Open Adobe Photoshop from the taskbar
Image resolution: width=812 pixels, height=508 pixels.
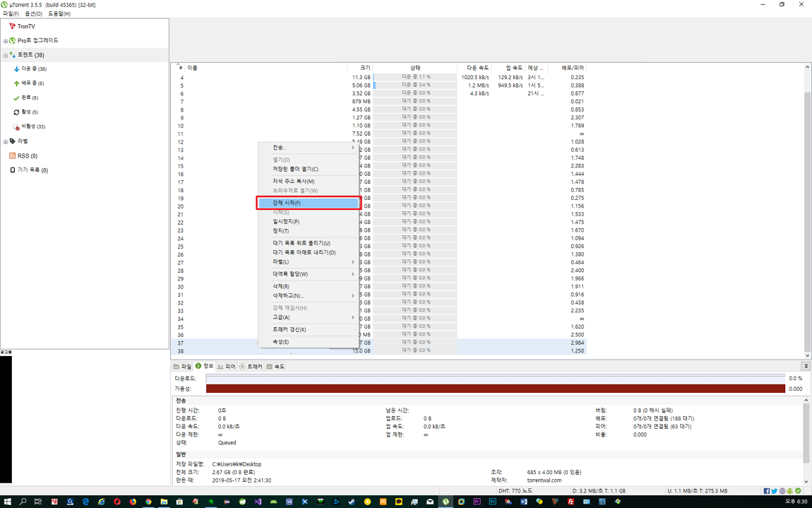[493, 502]
